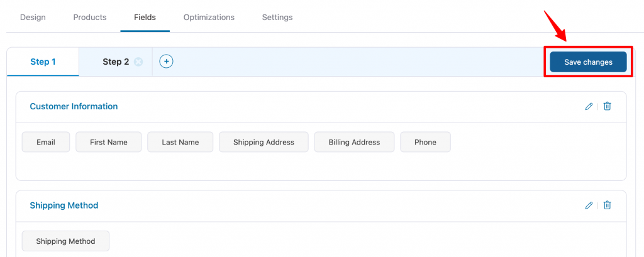Remove Step 2 using its x icon
Image resolution: width=644 pixels, height=257 pixels.
[138, 62]
